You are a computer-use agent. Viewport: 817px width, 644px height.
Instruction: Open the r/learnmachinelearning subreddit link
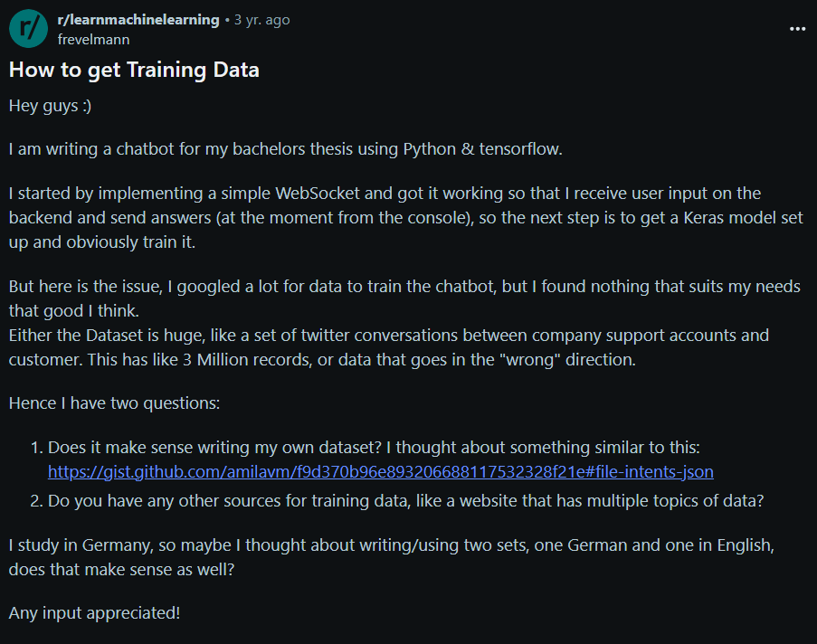[x=138, y=20]
